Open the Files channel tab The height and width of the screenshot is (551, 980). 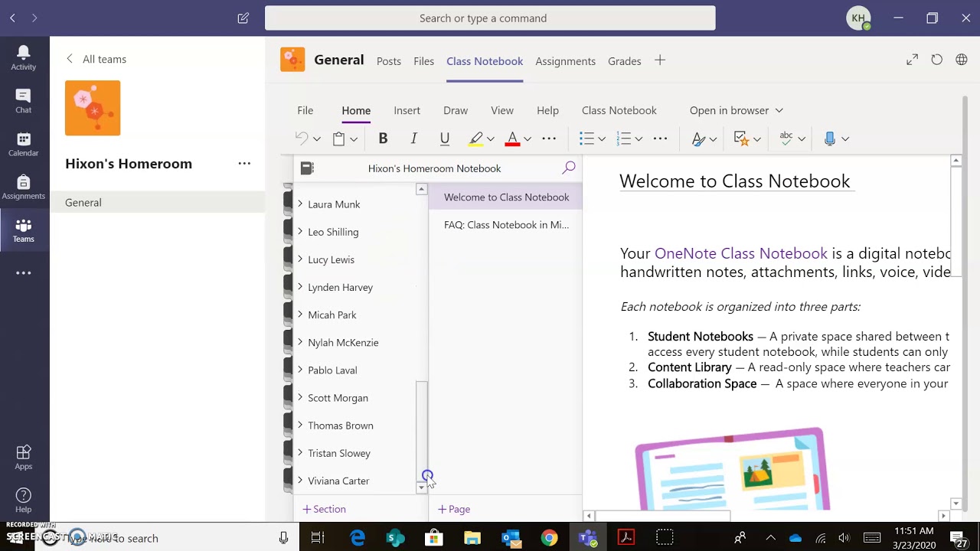[x=423, y=61]
